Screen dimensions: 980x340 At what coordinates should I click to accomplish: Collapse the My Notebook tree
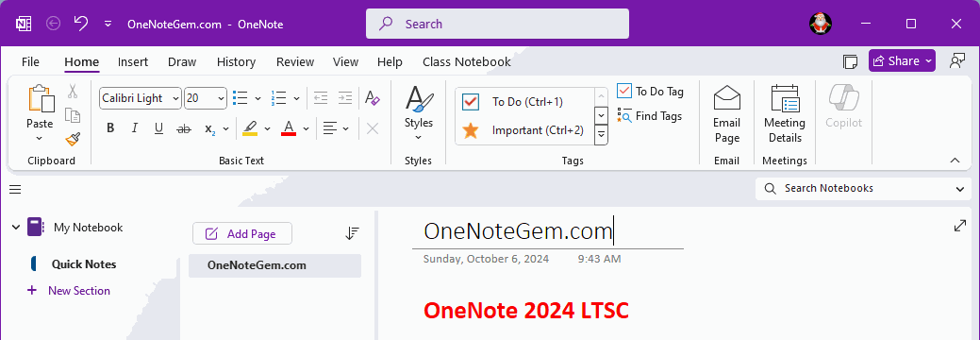[x=16, y=227]
